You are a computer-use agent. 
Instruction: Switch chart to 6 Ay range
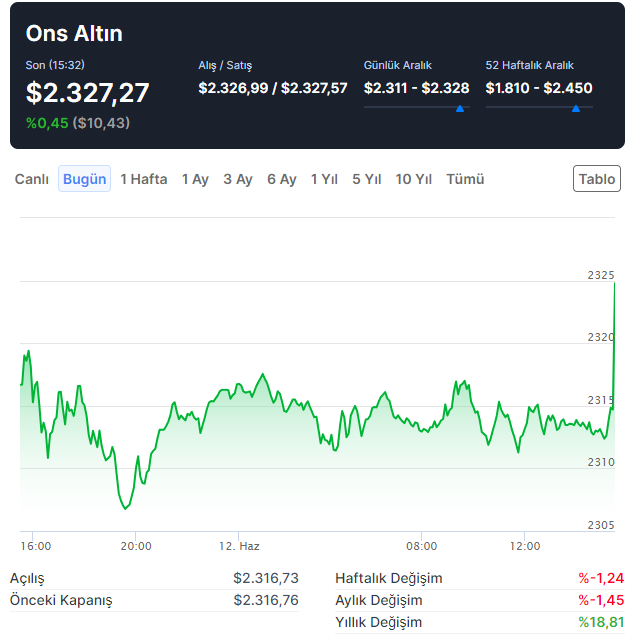tap(282, 179)
